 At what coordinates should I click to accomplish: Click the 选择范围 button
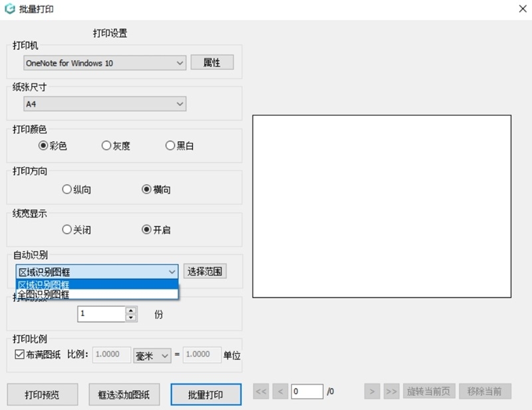[205, 272]
